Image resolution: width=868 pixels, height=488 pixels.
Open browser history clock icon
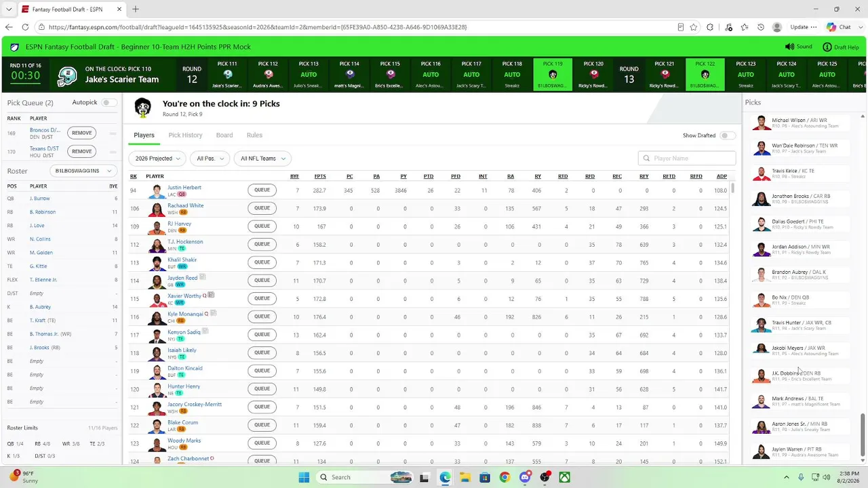[x=761, y=27]
